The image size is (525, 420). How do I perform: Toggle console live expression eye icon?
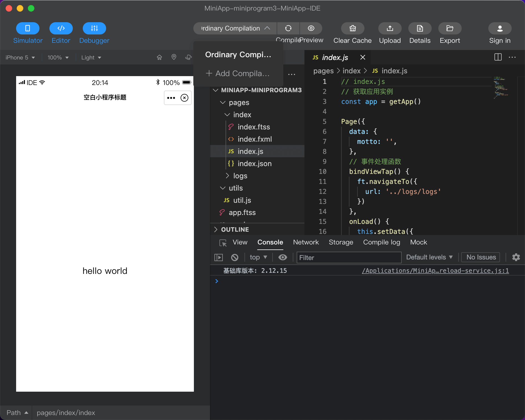coord(283,257)
